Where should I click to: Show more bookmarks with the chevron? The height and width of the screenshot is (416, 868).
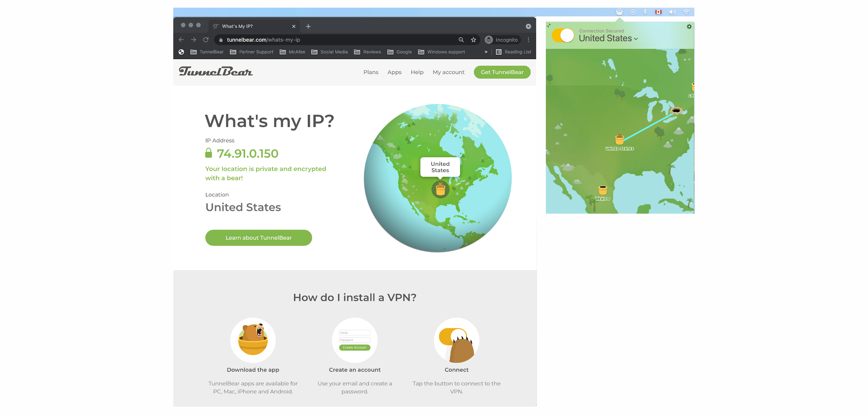pos(486,52)
